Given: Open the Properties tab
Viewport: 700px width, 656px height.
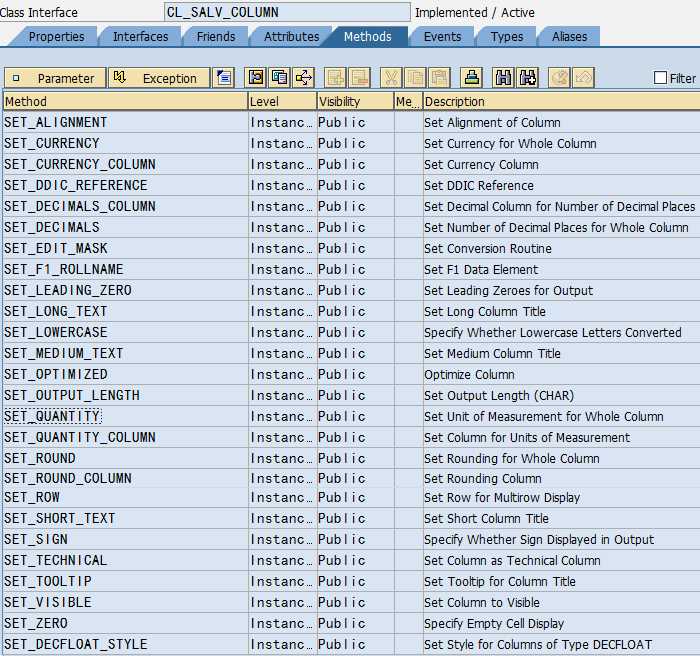Looking at the screenshot, I should (x=56, y=37).
